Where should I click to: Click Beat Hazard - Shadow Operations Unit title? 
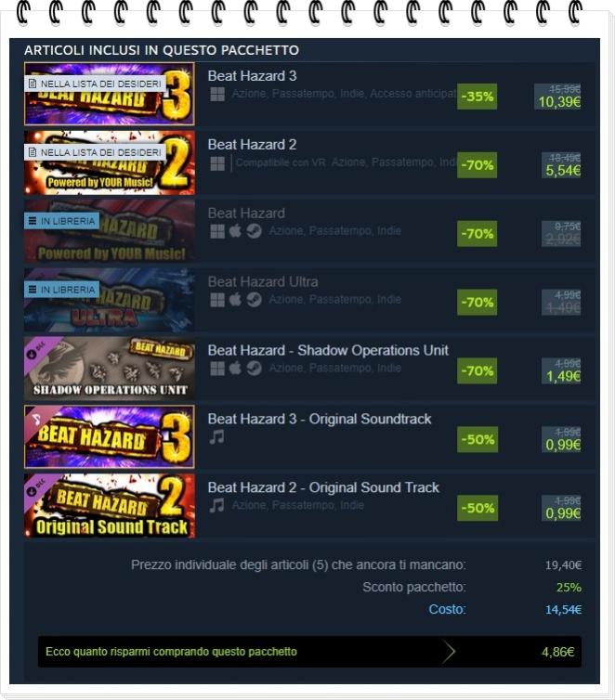point(328,350)
